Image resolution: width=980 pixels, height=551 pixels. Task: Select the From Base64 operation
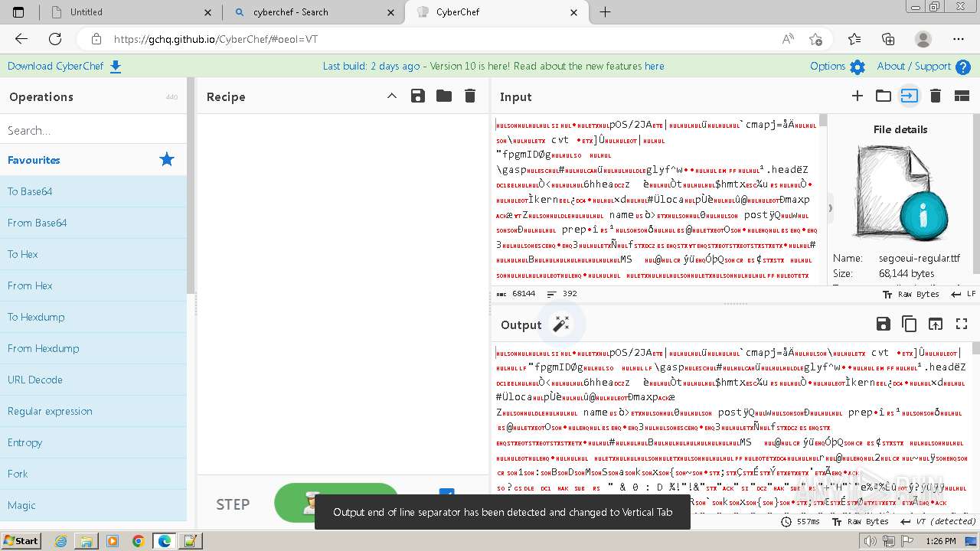pos(93,223)
